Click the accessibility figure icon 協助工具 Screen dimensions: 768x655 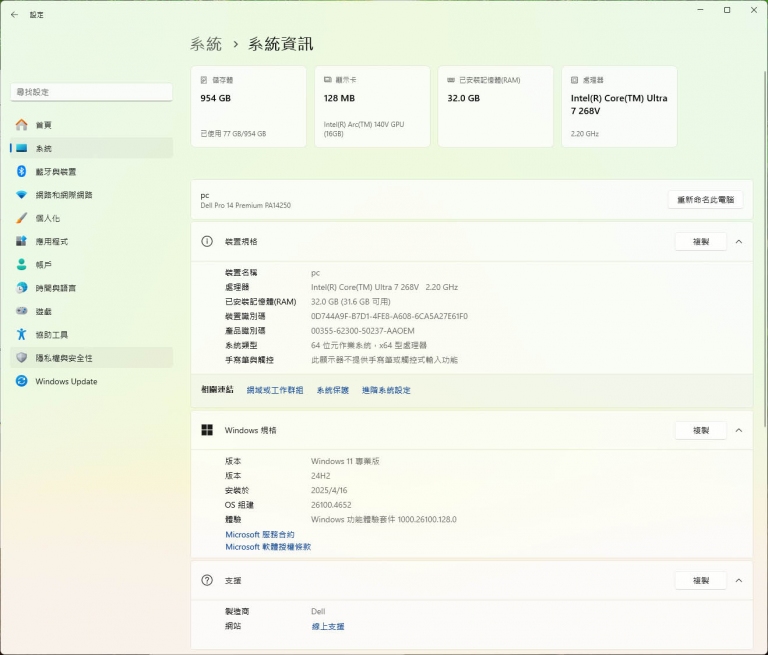[x=22, y=334]
